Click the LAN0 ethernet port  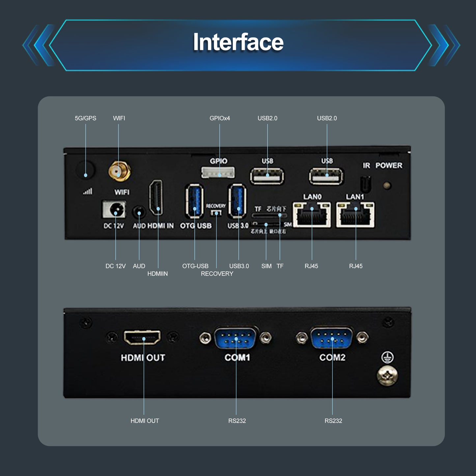312,215
